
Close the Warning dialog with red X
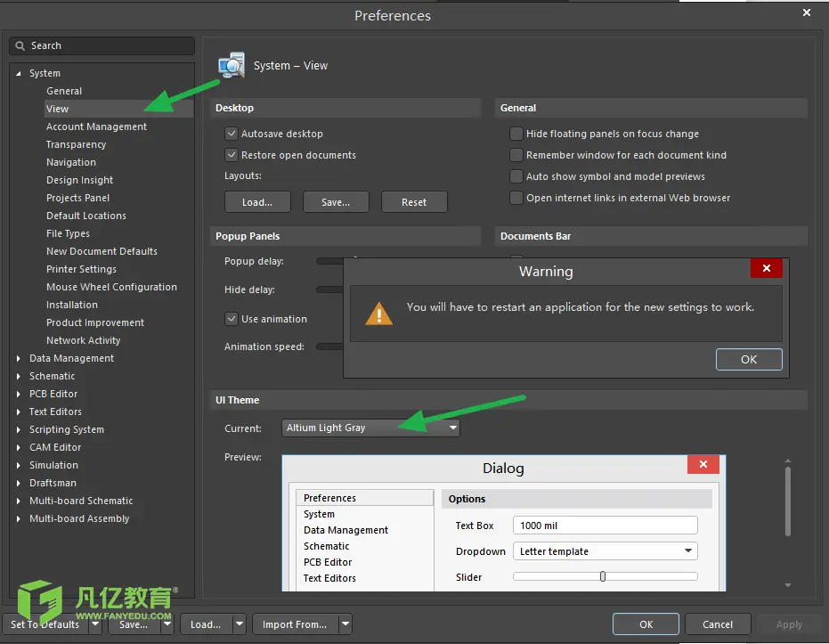point(766,269)
